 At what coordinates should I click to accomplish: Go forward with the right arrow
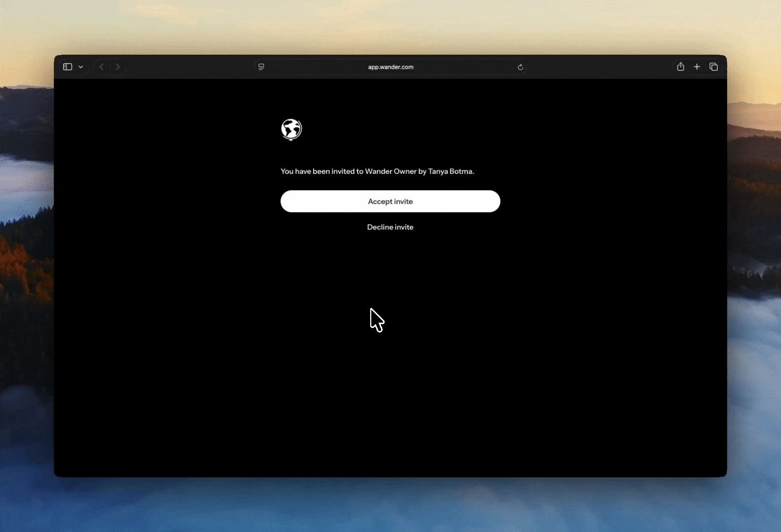coord(118,67)
